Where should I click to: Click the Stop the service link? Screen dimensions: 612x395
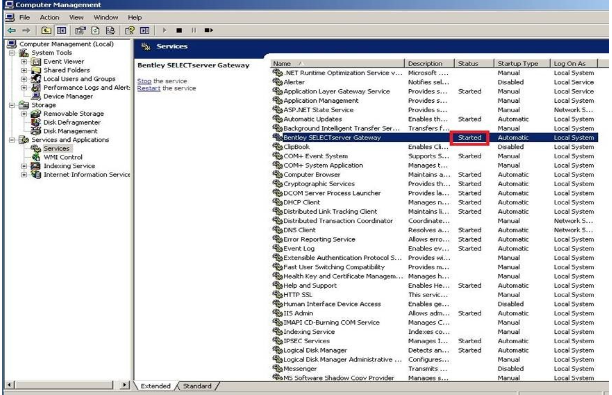(144, 81)
